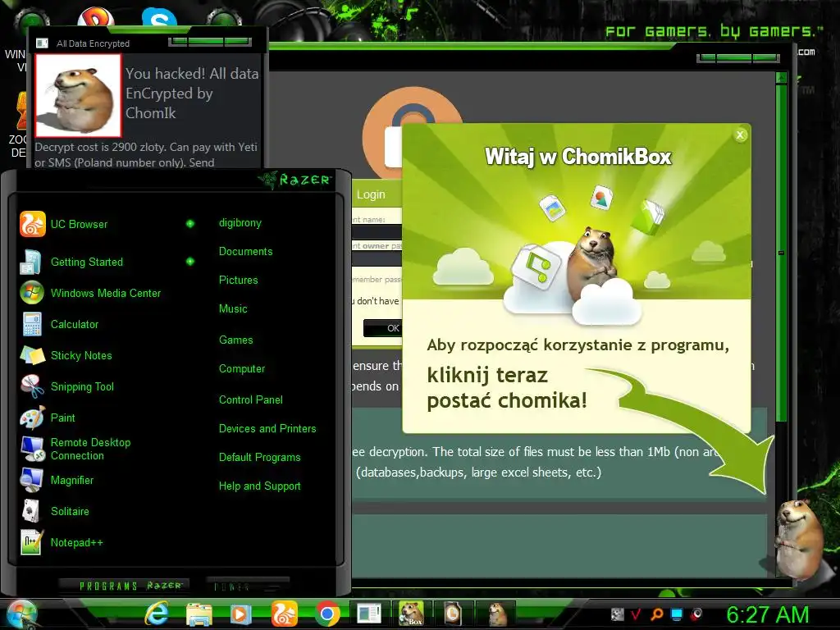Click the All Data Encrypted title bar icon

[43, 43]
